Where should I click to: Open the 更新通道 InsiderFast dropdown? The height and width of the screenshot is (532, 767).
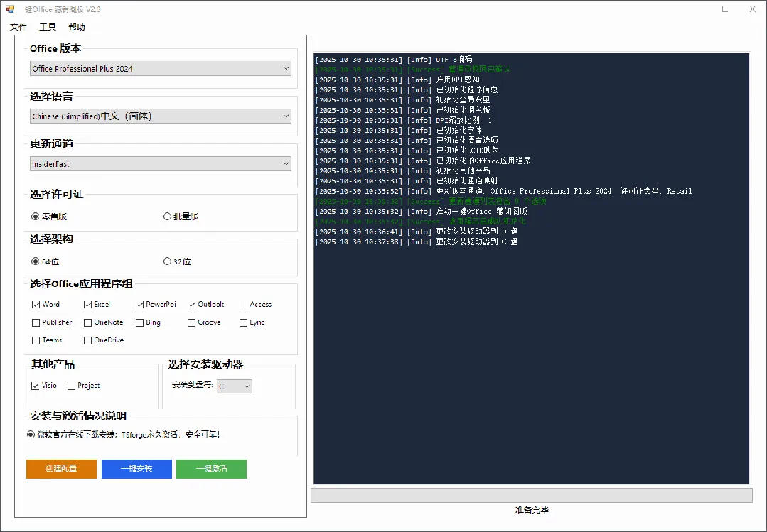coord(161,164)
